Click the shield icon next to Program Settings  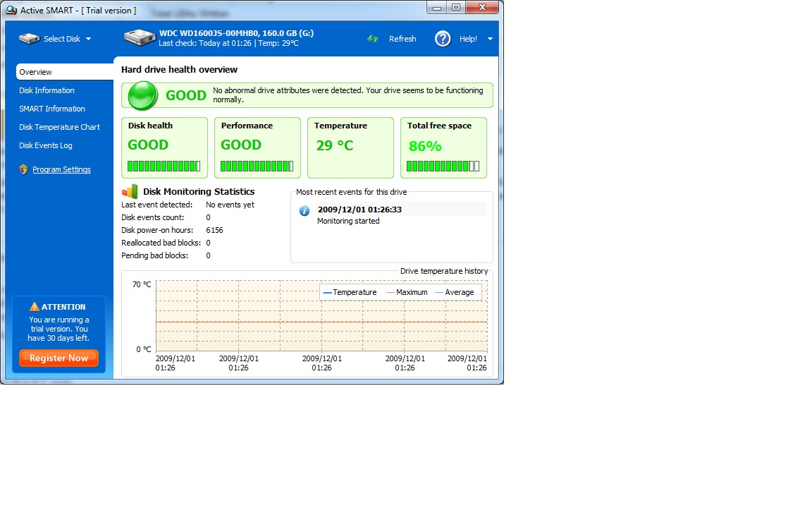[23, 169]
